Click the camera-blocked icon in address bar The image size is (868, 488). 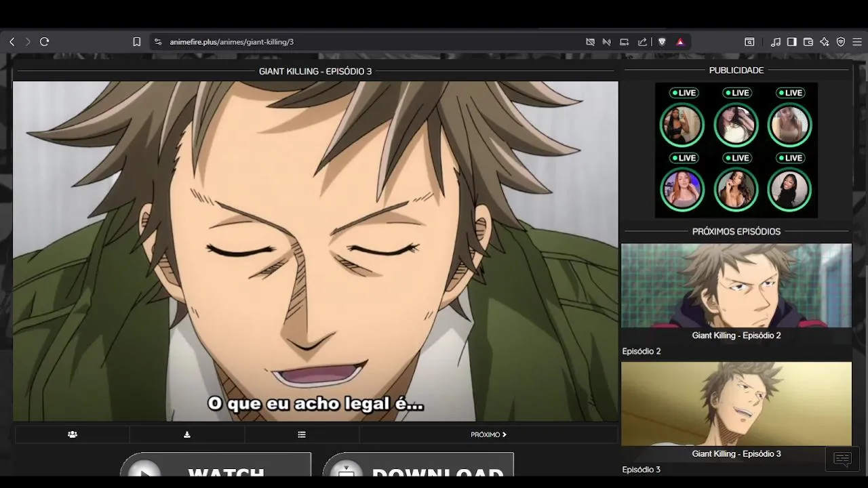tap(591, 42)
